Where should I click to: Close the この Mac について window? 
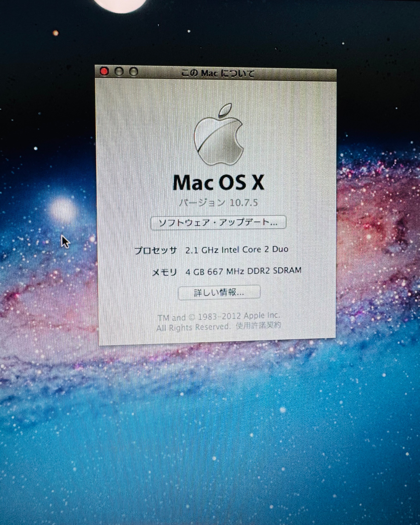tap(104, 72)
